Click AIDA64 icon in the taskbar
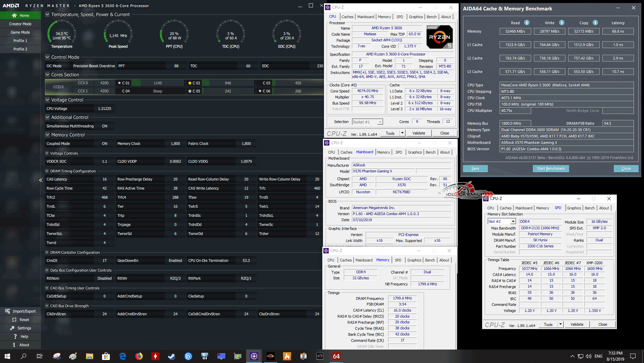This screenshot has height=363, width=644. (336, 356)
